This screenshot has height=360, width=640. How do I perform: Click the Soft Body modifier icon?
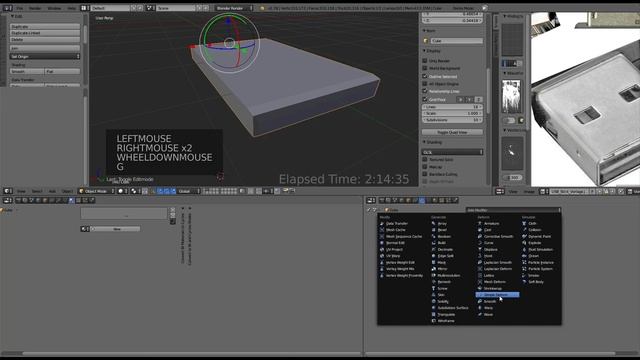[x=524, y=282]
